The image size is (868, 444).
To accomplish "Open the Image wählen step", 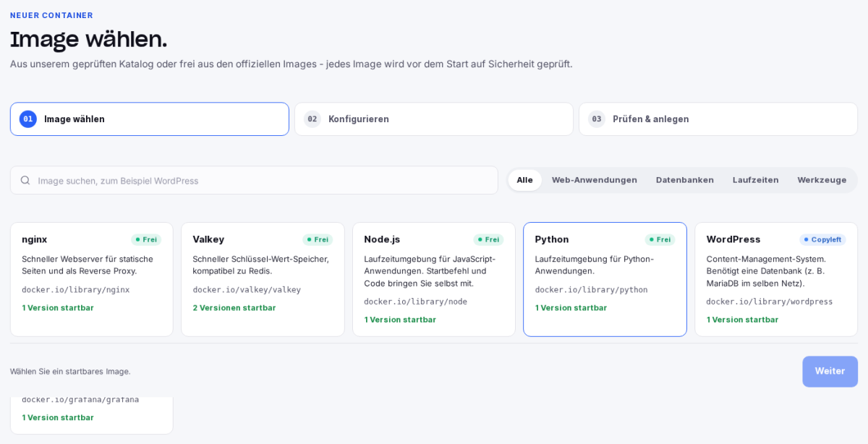I will [150, 119].
